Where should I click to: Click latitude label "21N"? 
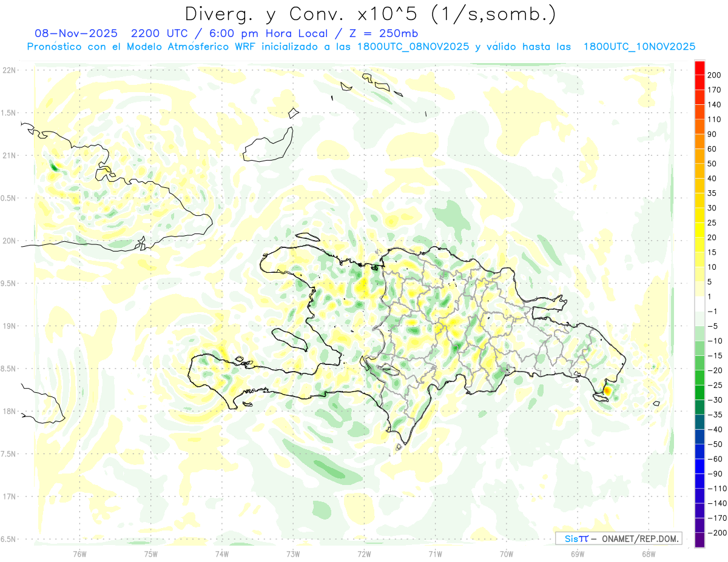pos(9,155)
